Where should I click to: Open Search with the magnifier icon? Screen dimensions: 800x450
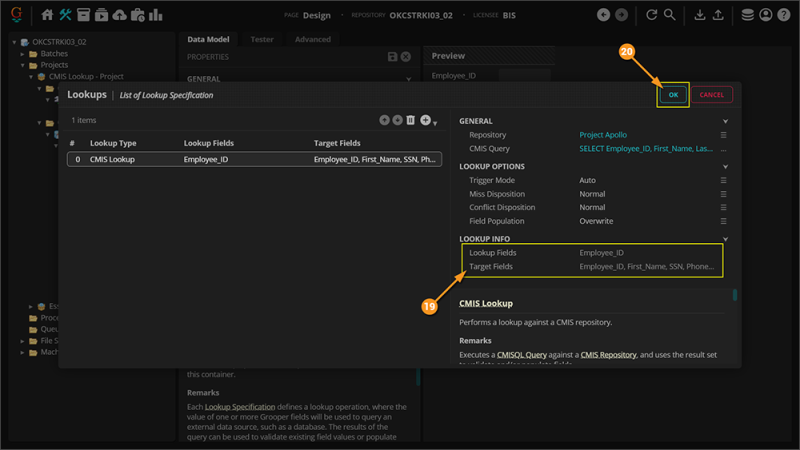coord(669,15)
